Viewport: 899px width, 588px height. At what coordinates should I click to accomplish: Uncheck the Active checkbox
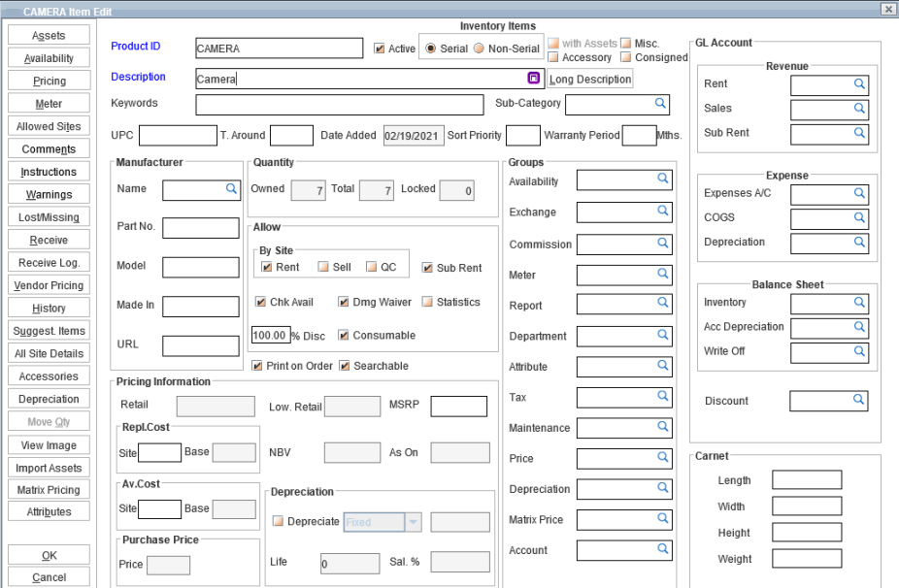tap(380, 49)
